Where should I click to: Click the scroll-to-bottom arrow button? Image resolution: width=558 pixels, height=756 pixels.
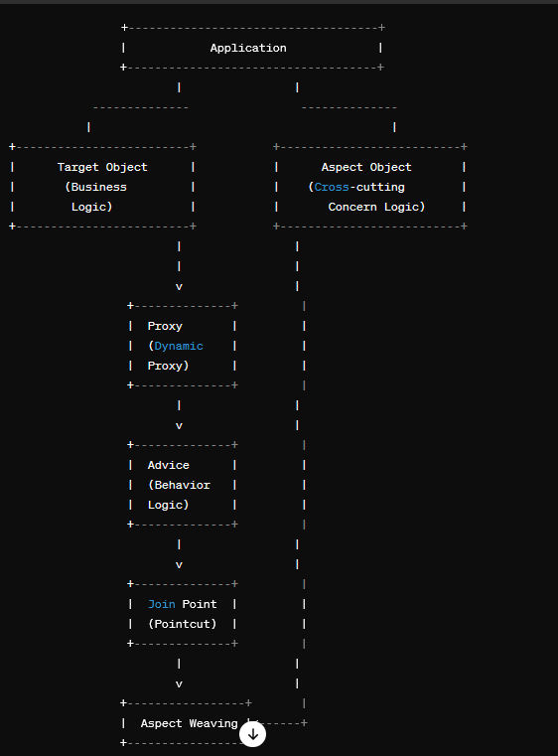252,734
